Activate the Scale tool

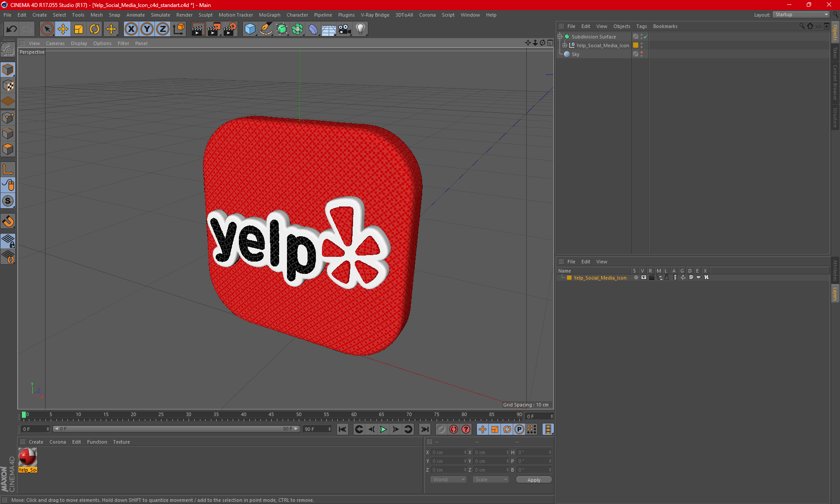point(79,29)
